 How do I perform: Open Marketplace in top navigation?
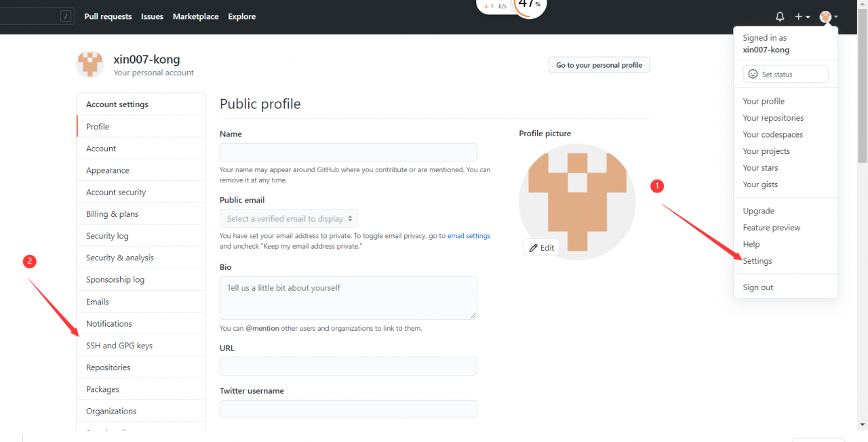[x=195, y=16]
